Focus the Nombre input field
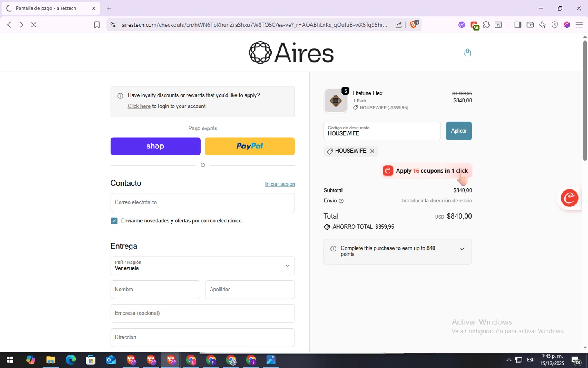This screenshot has height=368, width=588. click(155, 290)
